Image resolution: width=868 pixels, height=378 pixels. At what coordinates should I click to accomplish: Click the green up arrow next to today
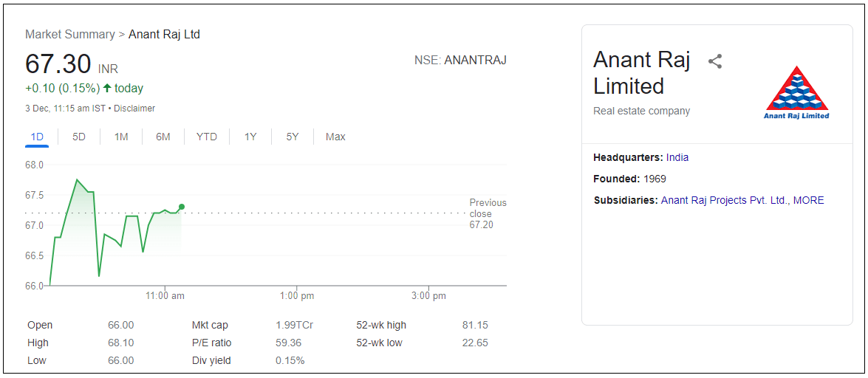click(x=107, y=89)
